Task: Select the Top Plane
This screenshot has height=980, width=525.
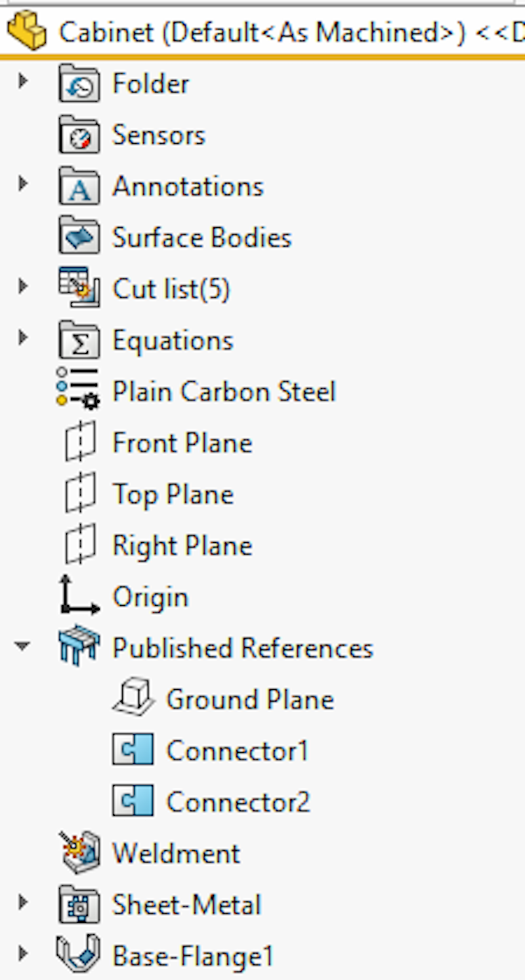Action: click(x=173, y=494)
